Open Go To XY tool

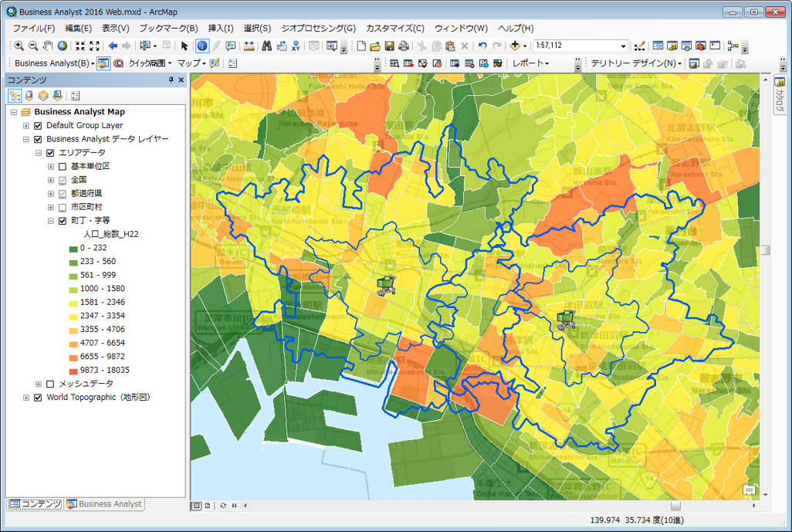tap(296, 46)
